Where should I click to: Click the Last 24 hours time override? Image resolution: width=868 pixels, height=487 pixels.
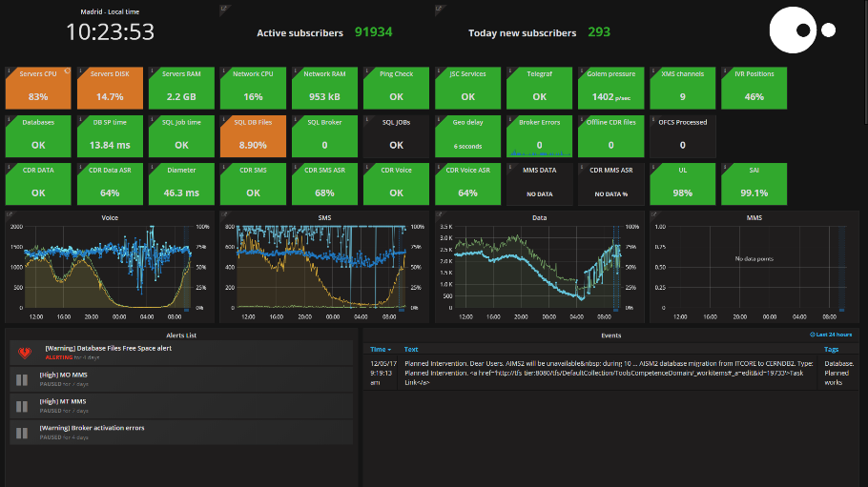tap(833, 335)
